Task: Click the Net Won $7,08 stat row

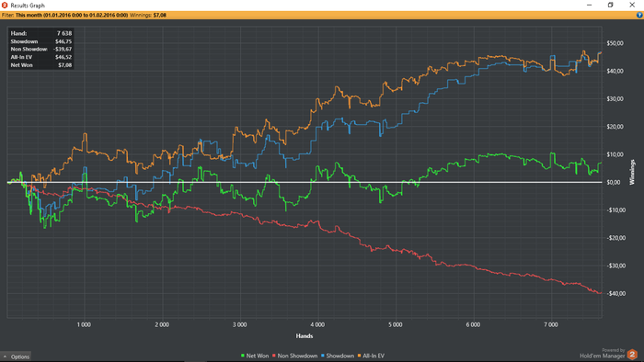Action: [x=41, y=65]
